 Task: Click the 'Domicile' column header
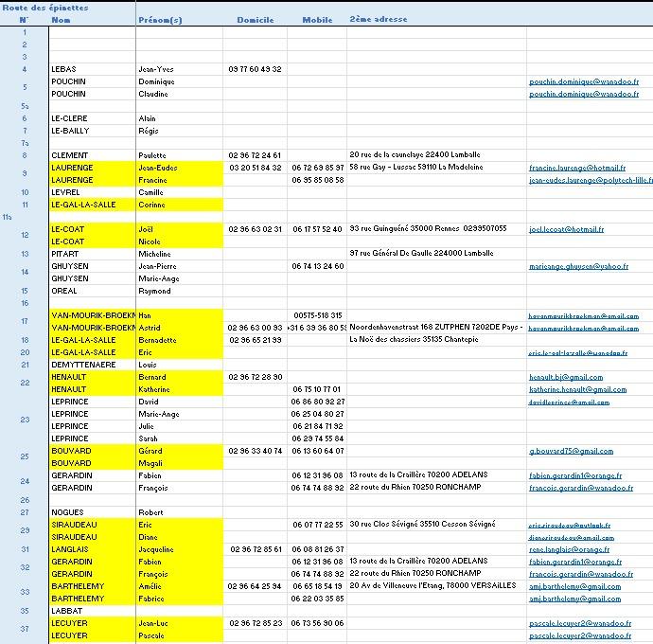(x=256, y=20)
